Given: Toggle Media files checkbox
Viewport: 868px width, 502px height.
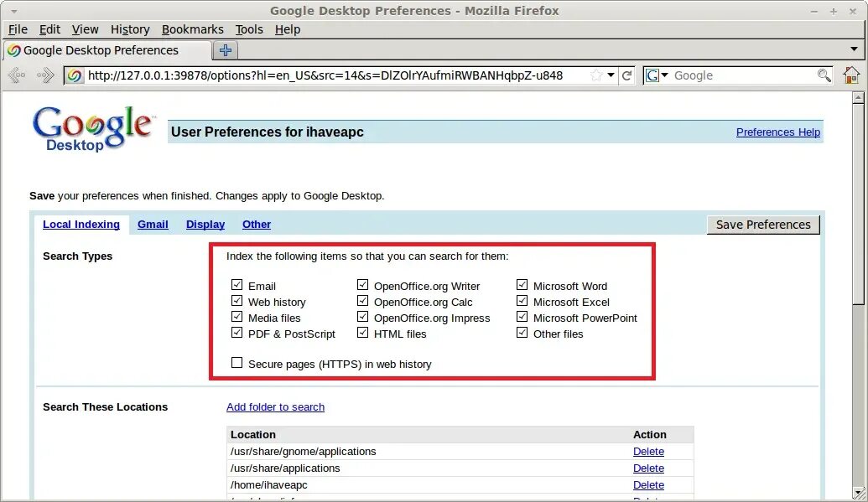Looking at the screenshot, I should point(237,317).
